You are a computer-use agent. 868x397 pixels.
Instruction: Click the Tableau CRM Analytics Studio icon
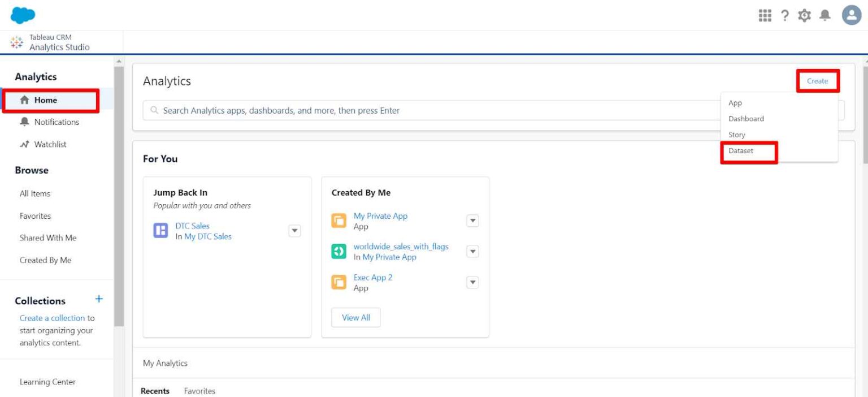point(17,42)
